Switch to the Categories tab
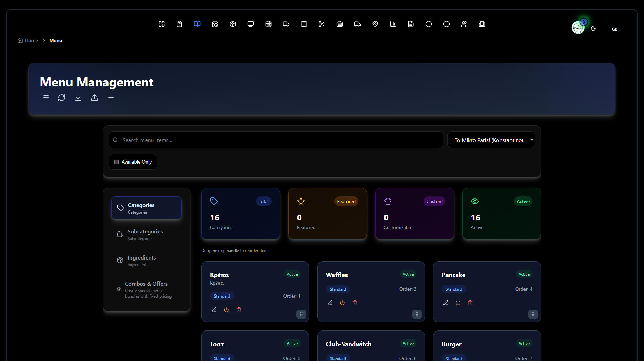 pos(146,207)
